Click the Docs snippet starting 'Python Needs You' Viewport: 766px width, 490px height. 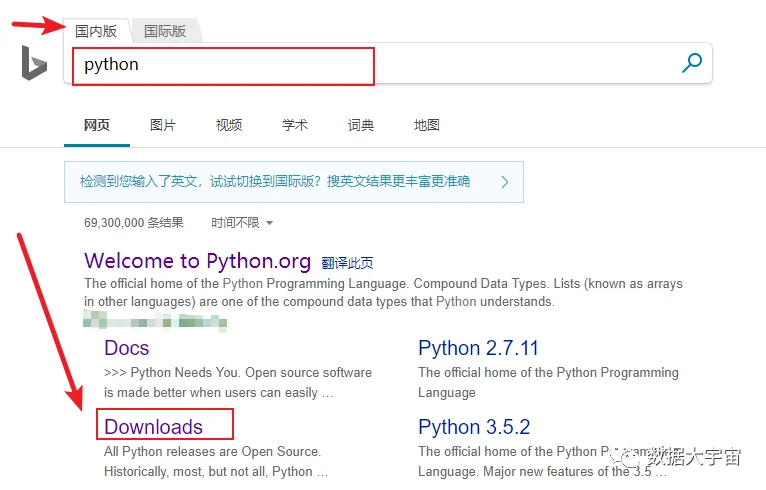point(238,383)
